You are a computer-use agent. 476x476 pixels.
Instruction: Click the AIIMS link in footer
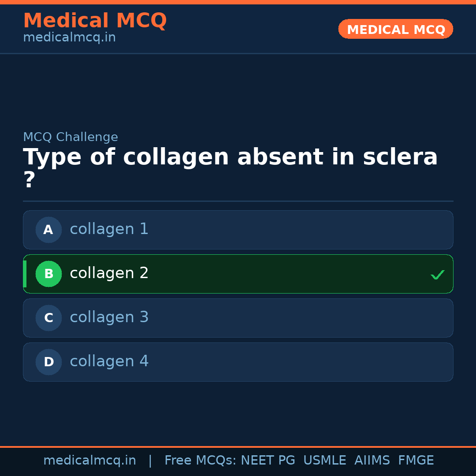click(x=372, y=460)
